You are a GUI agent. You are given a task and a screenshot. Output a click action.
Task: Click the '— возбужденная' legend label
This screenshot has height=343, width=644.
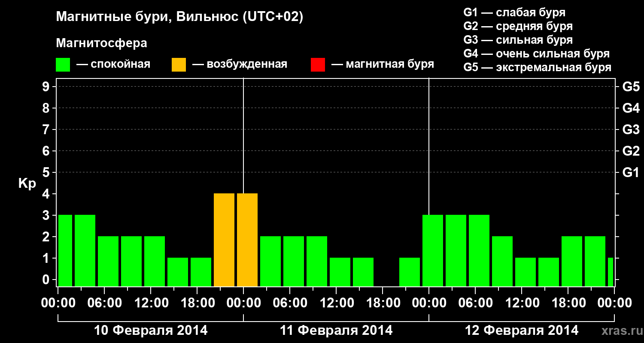click(240, 64)
